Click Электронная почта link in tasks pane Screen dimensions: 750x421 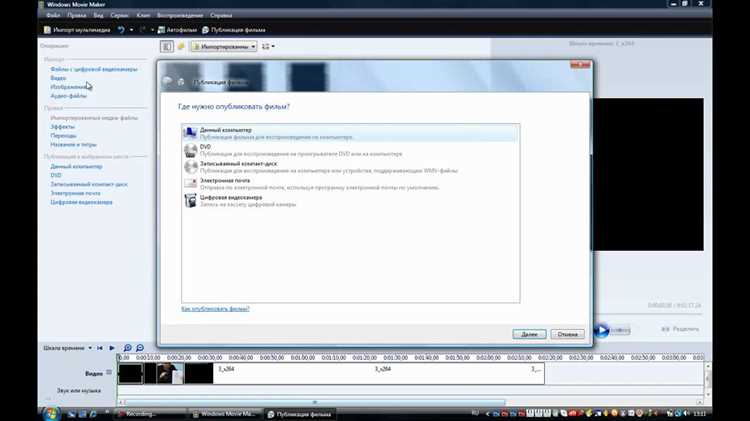click(x=76, y=193)
